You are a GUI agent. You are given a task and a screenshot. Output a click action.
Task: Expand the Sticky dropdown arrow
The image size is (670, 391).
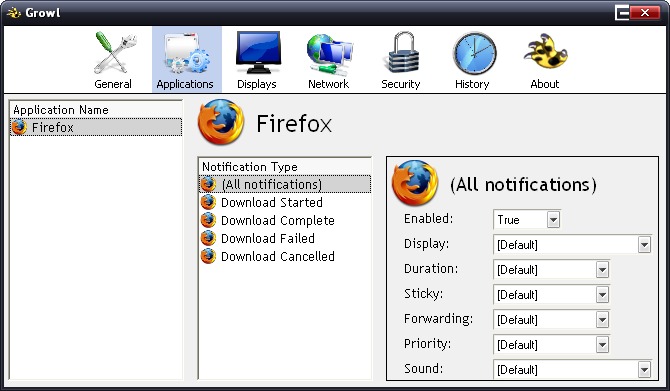[602, 294]
